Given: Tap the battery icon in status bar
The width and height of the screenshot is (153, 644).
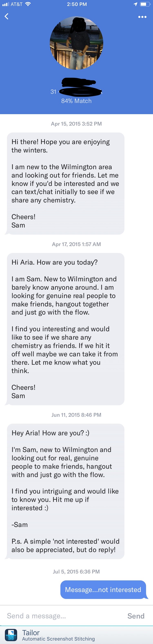Looking at the screenshot, I should point(144,4).
